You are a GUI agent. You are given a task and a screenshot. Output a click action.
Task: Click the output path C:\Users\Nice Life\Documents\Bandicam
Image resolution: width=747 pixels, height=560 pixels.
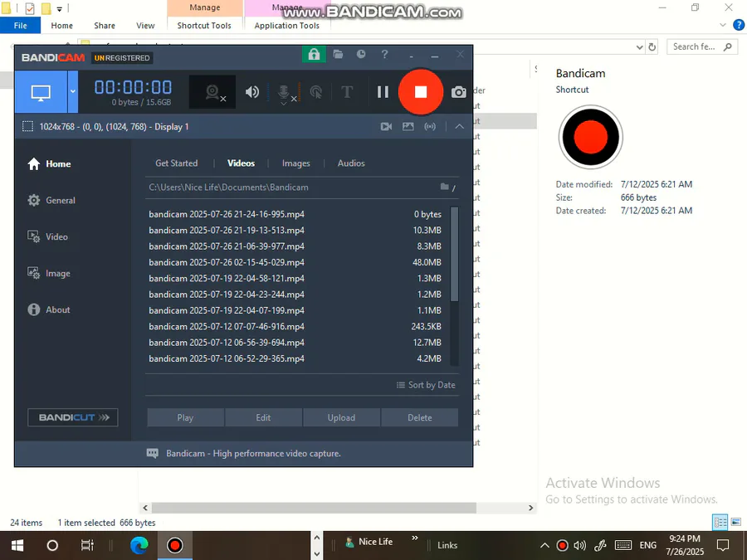click(x=229, y=187)
